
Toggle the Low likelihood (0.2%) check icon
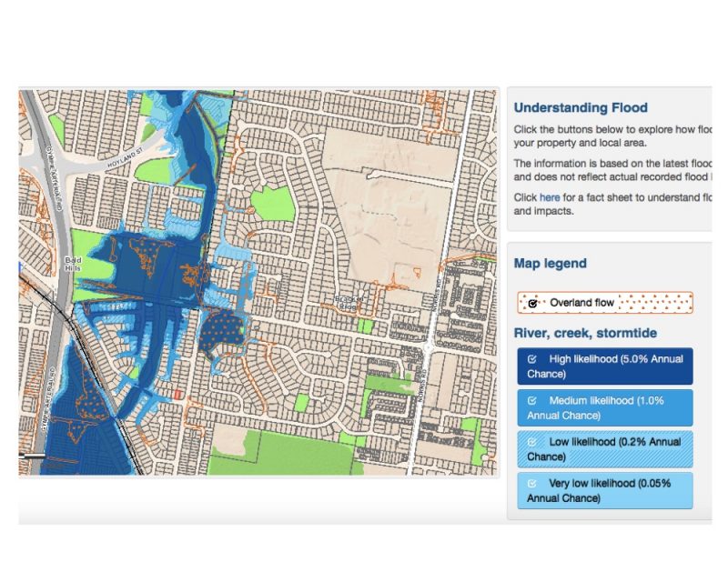coord(532,442)
